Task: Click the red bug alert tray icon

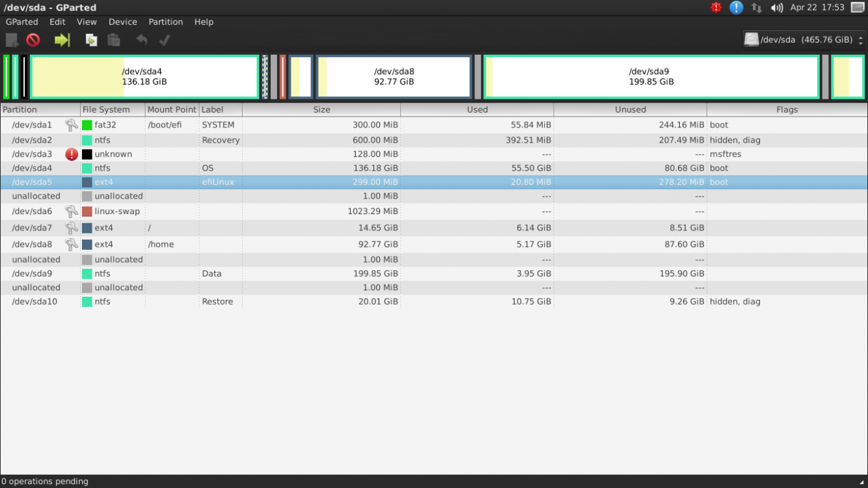Action: tap(716, 8)
